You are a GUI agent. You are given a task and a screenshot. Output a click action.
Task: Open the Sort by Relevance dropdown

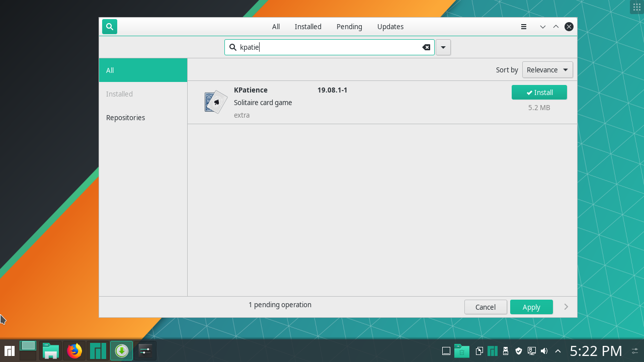click(x=547, y=69)
